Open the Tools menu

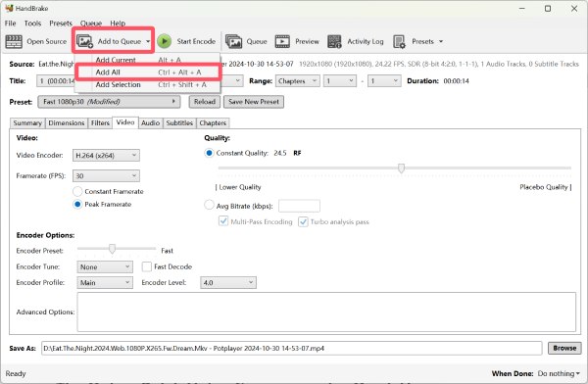tap(32, 24)
